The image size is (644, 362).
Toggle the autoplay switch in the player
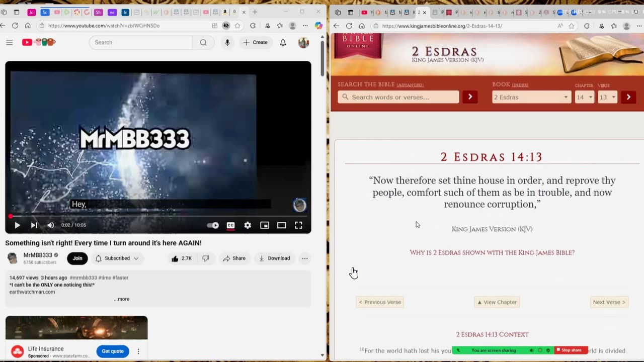[x=213, y=225]
